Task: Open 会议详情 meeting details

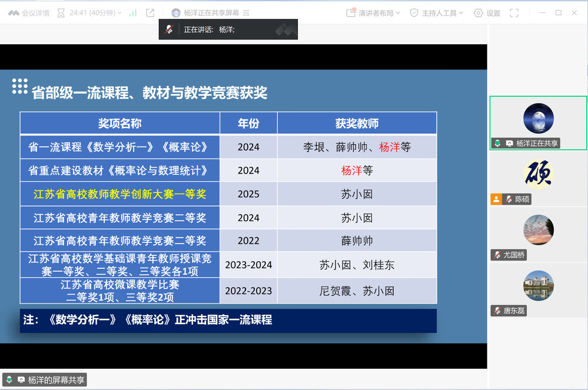Action: (35, 13)
